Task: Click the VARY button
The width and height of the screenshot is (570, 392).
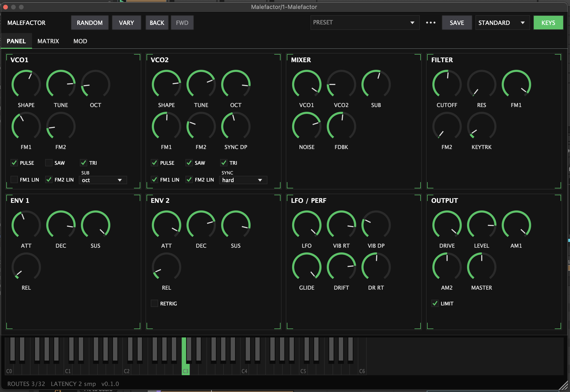Action: click(127, 23)
